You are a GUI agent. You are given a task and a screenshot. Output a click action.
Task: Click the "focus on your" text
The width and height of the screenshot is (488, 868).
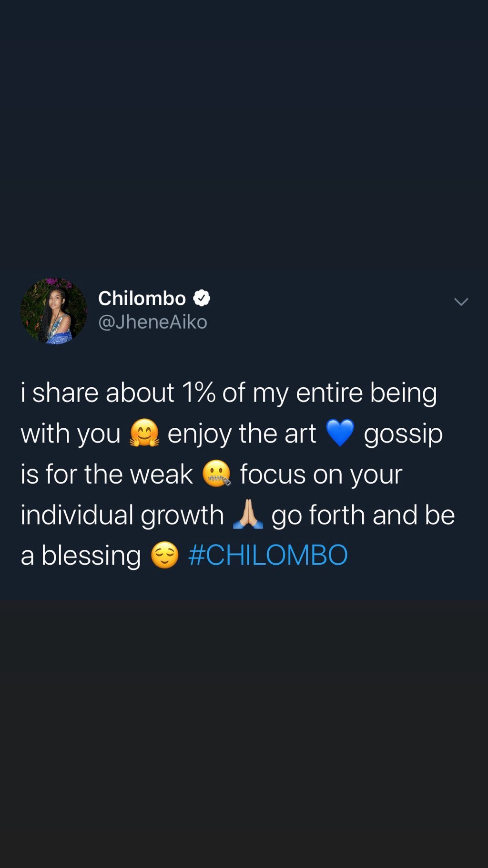click(x=321, y=475)
